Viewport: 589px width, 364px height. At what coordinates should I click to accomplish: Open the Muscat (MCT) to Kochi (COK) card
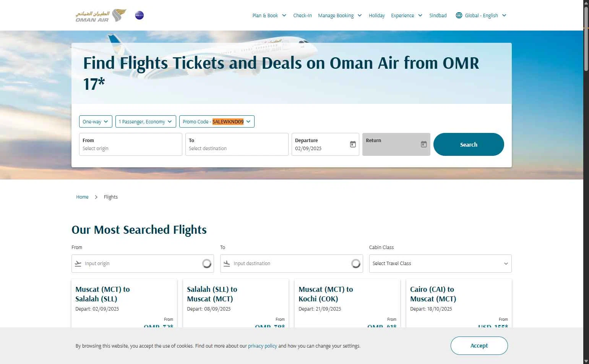pos(347,303)
